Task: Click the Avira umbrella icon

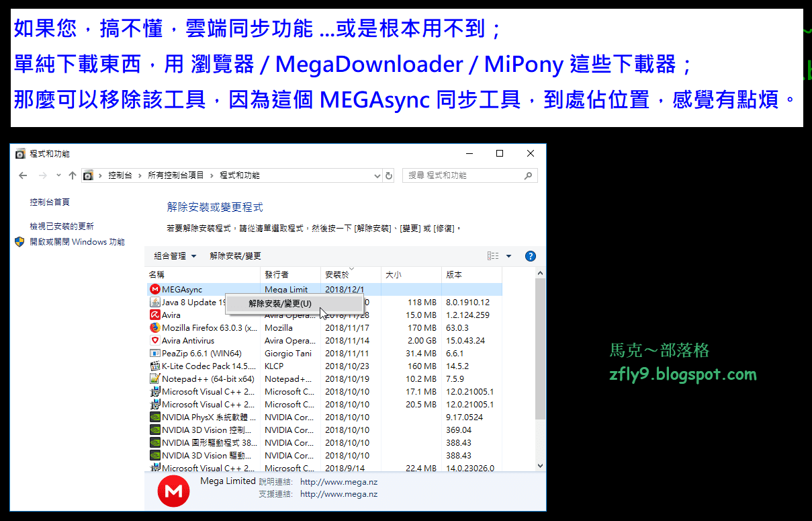Action: tap(155, 315)
